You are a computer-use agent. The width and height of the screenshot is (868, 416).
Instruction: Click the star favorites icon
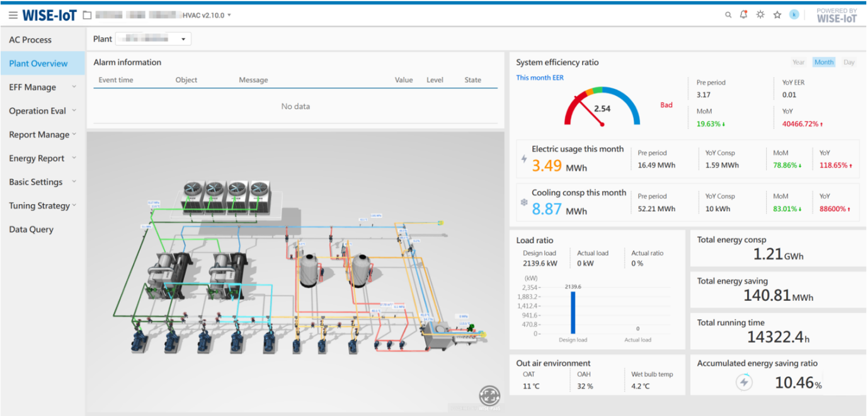pyautogui.click(x=777, y=15)
